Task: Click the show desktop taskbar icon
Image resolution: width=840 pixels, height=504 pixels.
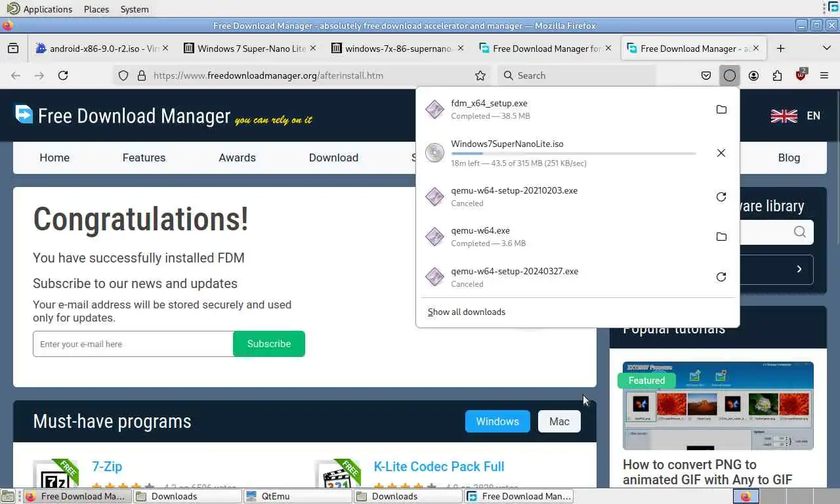Action: pos(8,496)
